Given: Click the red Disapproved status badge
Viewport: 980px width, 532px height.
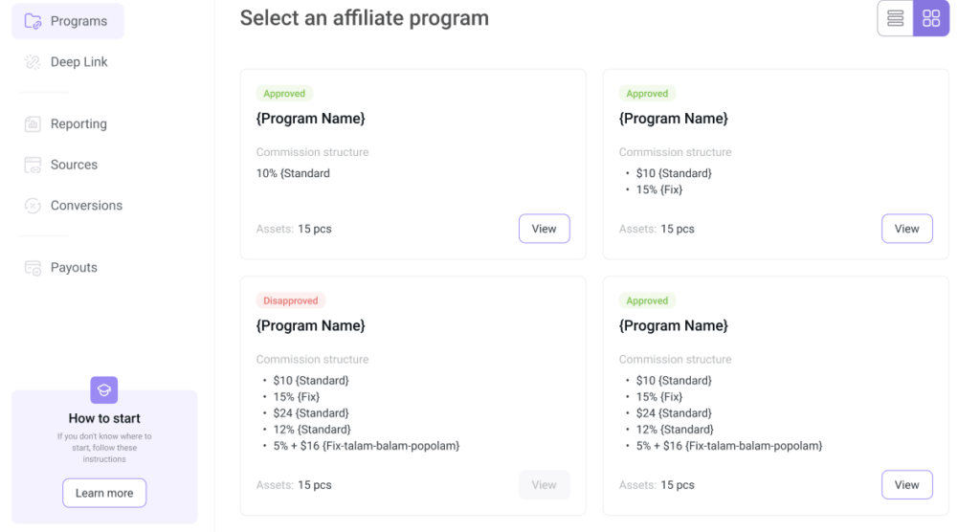Looking at the screenshot, I should tap(290, 300).
